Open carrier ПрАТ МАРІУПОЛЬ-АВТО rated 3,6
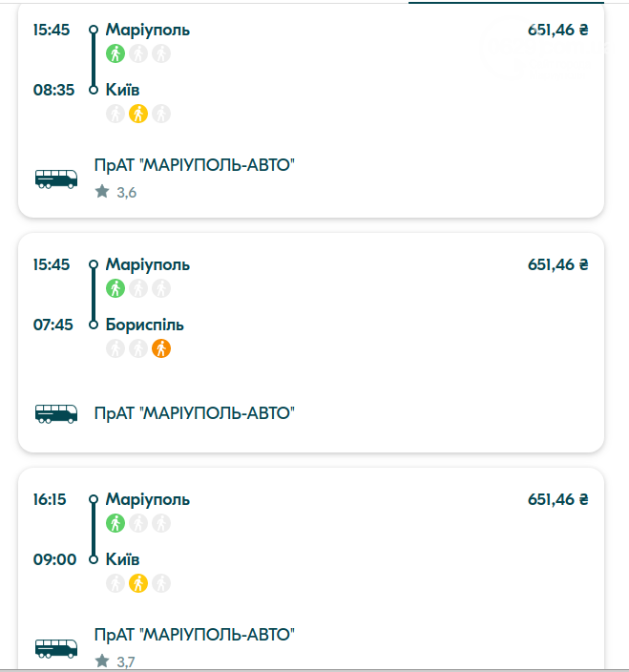This screenshot has height=672, width=629. pyautogui.click(x=195, y=165)
